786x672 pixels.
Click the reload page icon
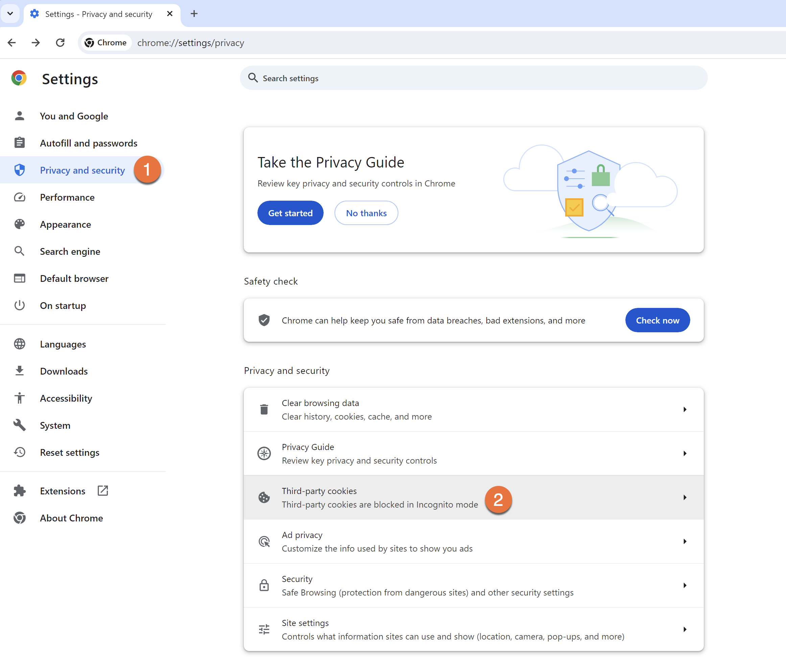coord(60,43)
